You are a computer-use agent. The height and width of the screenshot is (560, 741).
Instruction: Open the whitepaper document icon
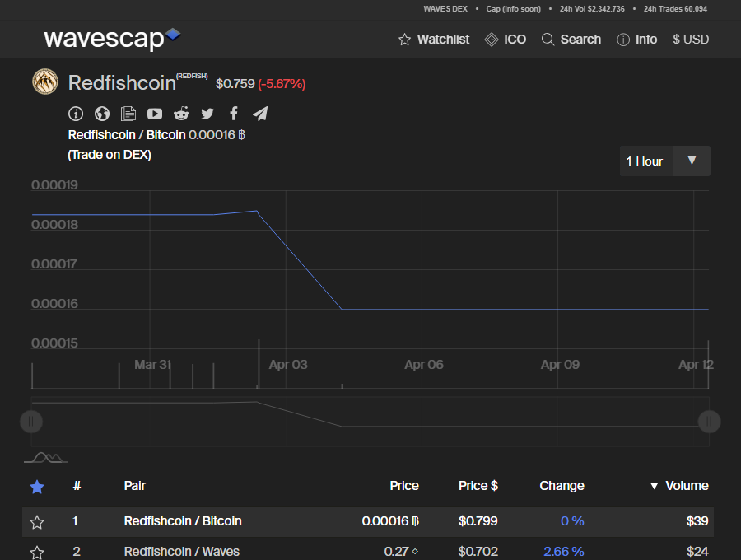128,114
